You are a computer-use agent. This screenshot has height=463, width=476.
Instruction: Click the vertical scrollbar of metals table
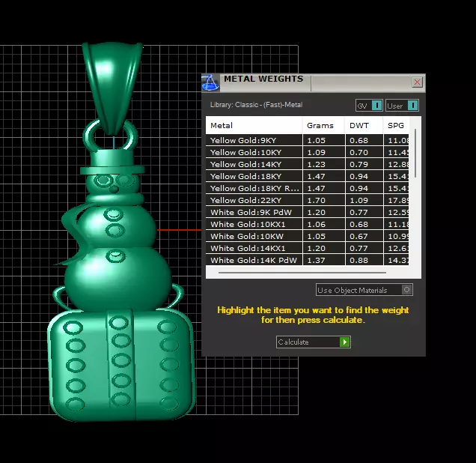415,154
